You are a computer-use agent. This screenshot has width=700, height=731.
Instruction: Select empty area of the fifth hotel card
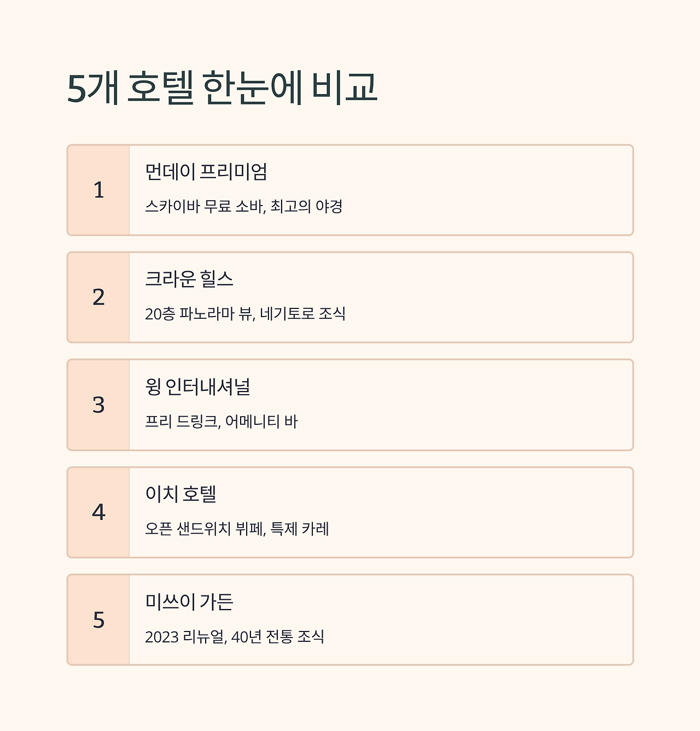coord(492,620)
